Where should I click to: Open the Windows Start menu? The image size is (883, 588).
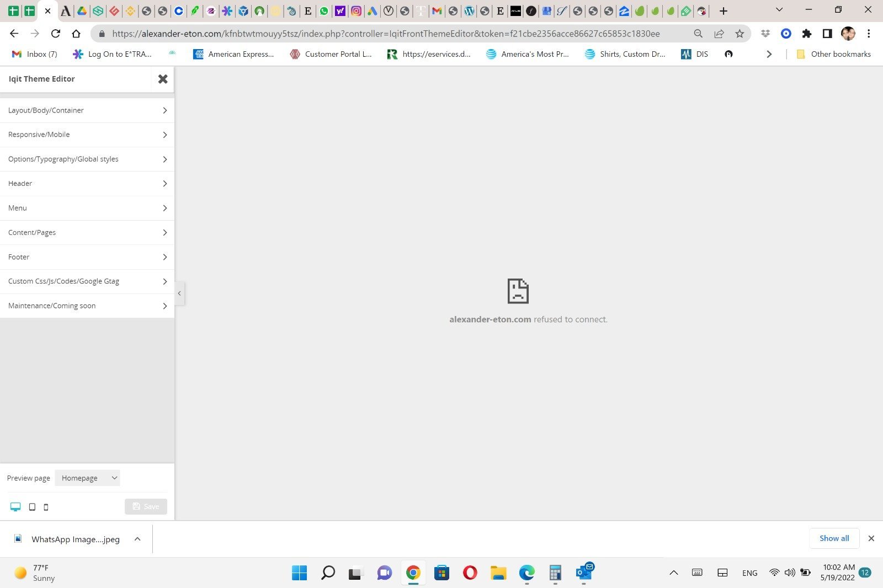pos(299,573)
